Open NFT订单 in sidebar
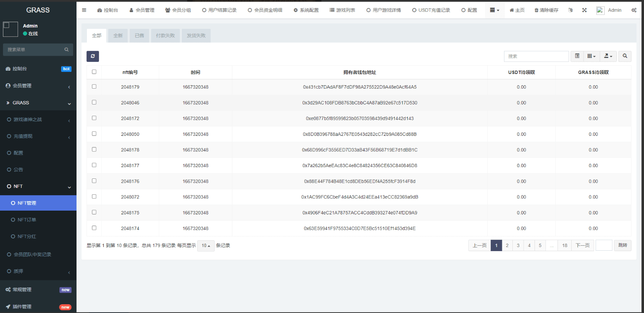Viewport: 644px width, 313px height. (x=38, y=220)
